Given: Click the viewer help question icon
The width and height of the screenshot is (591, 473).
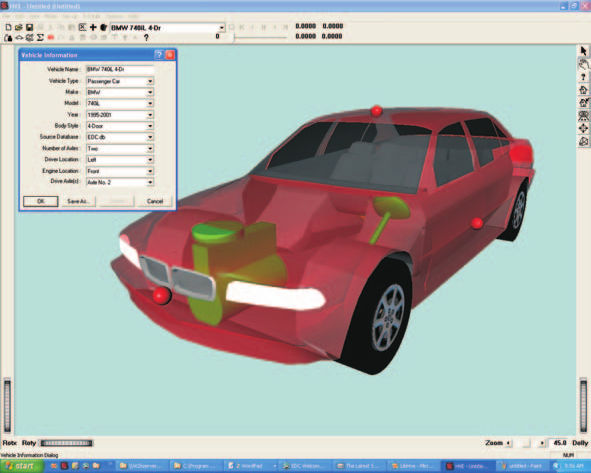Looking at the screenshot, I should coord(583,77).
